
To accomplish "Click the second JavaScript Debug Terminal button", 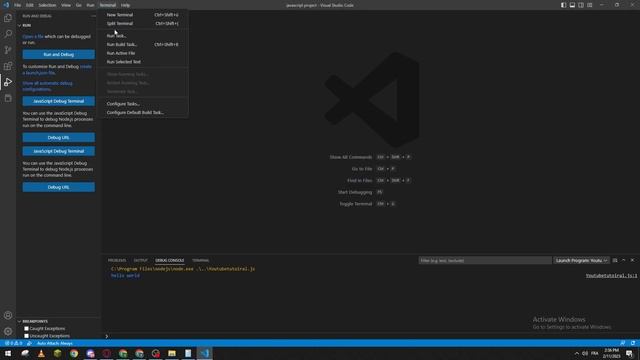I will (x=58, y=151).
